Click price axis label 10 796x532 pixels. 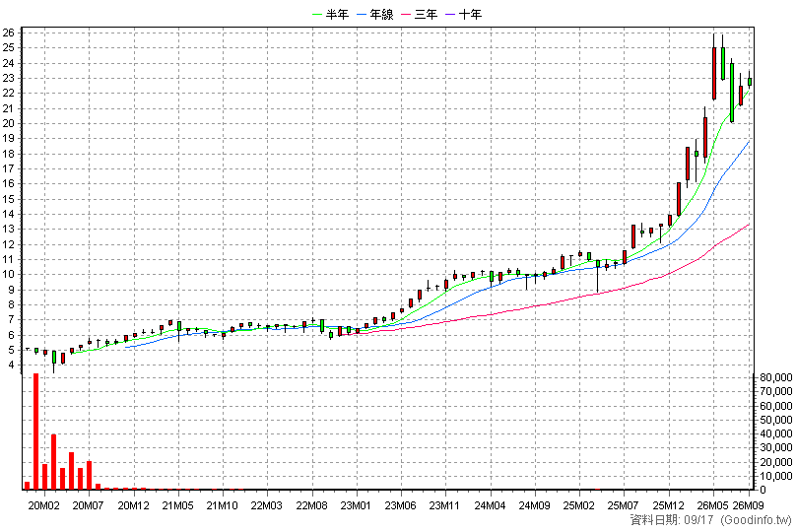(x=9, y=275)
